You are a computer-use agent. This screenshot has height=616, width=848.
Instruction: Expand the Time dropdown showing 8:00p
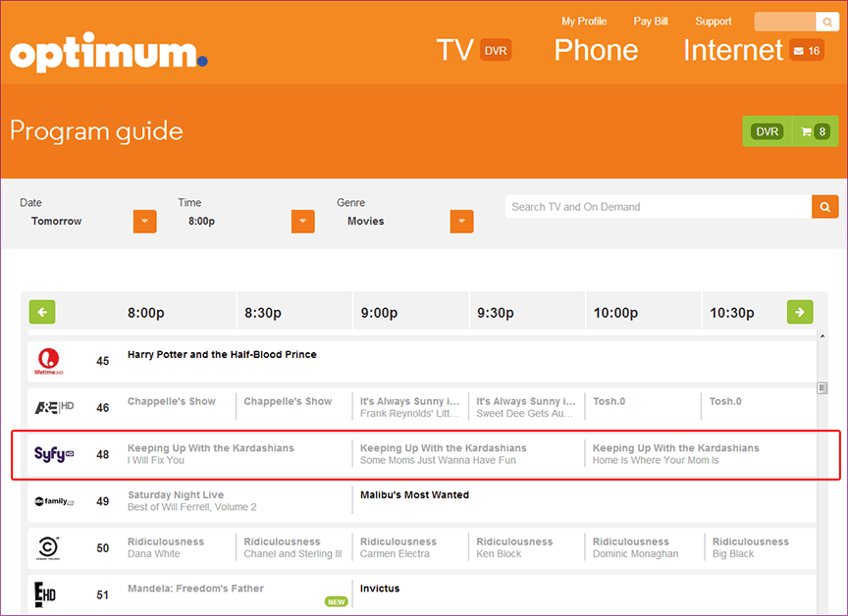coord(303,222)
